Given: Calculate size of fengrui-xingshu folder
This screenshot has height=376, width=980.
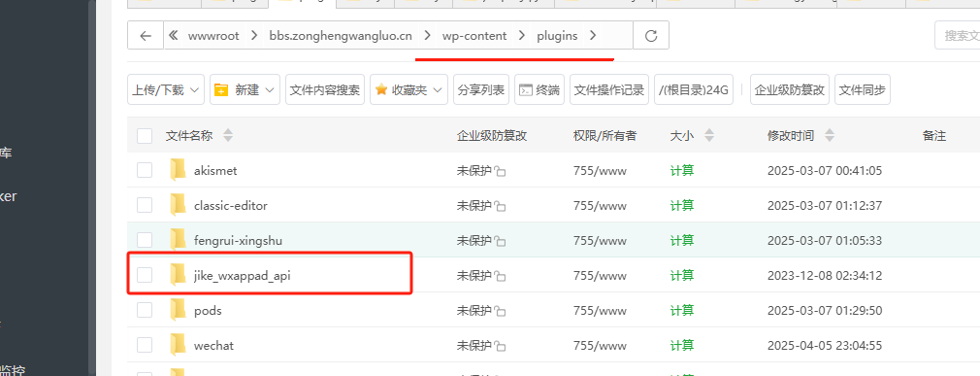Looking at the screenshot, I should [x=682, y=240].
